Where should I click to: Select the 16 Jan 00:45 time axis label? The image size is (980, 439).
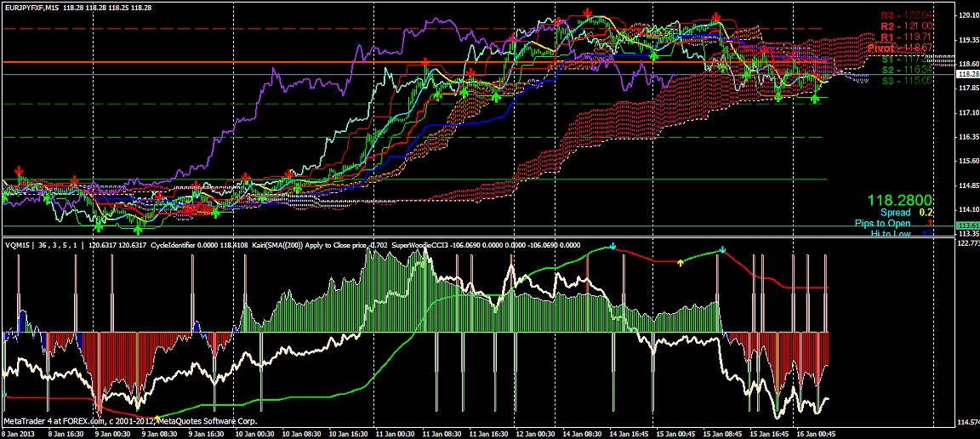click(812, 432)
